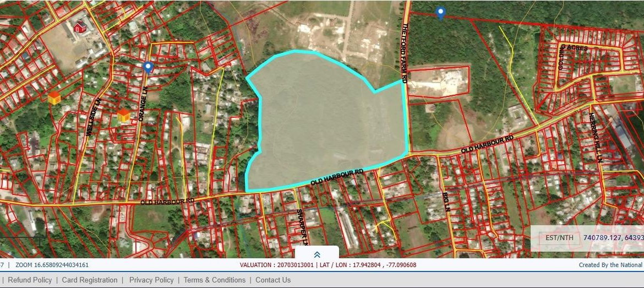Image resolution: width=644 pixels, height=288 pixels.
Task: Open the Refund Policy link
Action: (x=30, y=280)
